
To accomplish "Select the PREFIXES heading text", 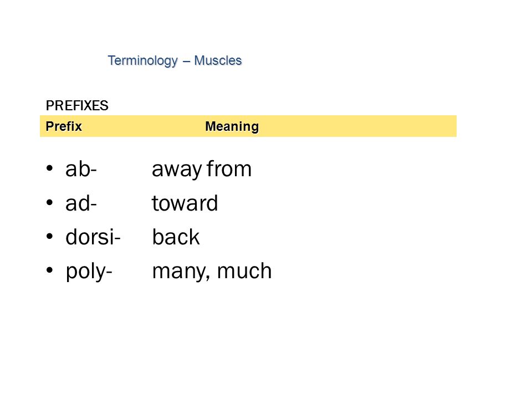I will (x=77, y=105).
